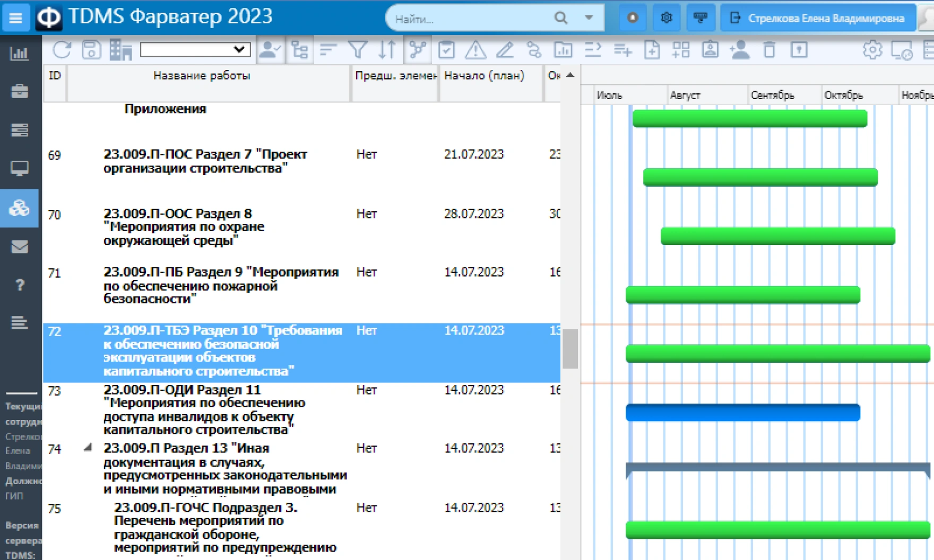The image size is (934, 560).
Task: Click the funnel filter icon
Action: pos(358,50)
